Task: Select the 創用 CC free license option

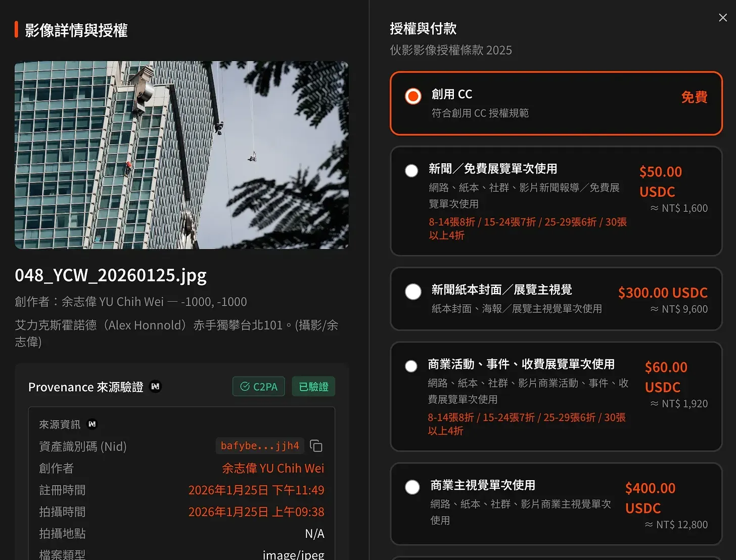Action: [413, 96]
